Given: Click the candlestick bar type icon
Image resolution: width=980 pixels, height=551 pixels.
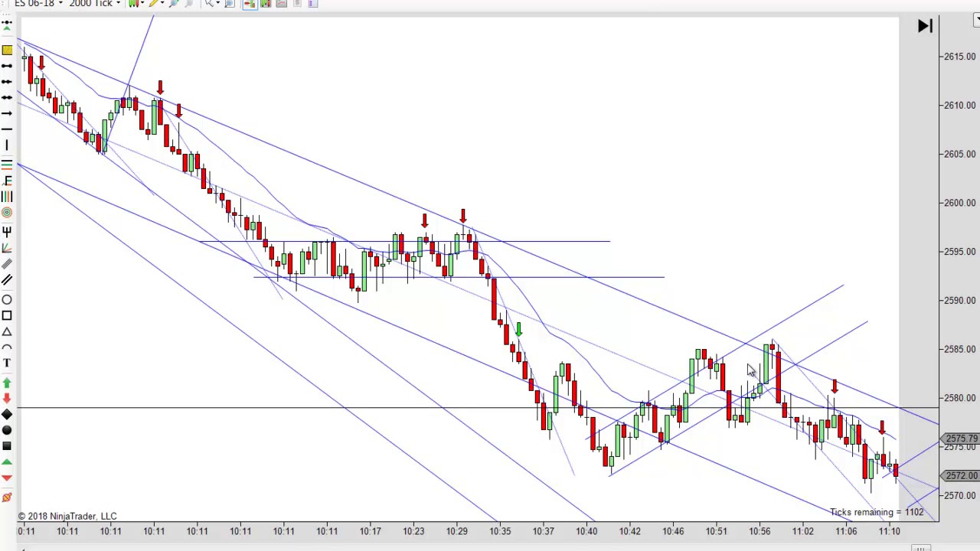Looking at the screenshot, I should click(134, 3).
